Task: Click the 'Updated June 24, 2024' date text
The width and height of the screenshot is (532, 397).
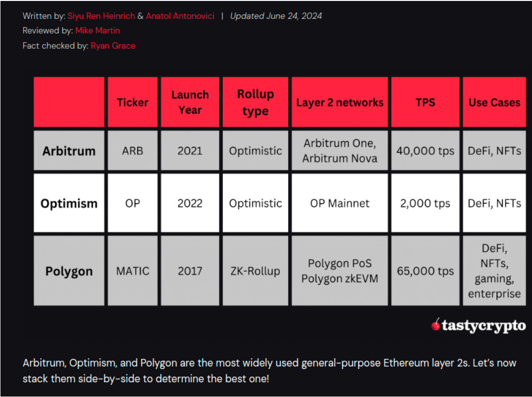Action: (276, 16)
